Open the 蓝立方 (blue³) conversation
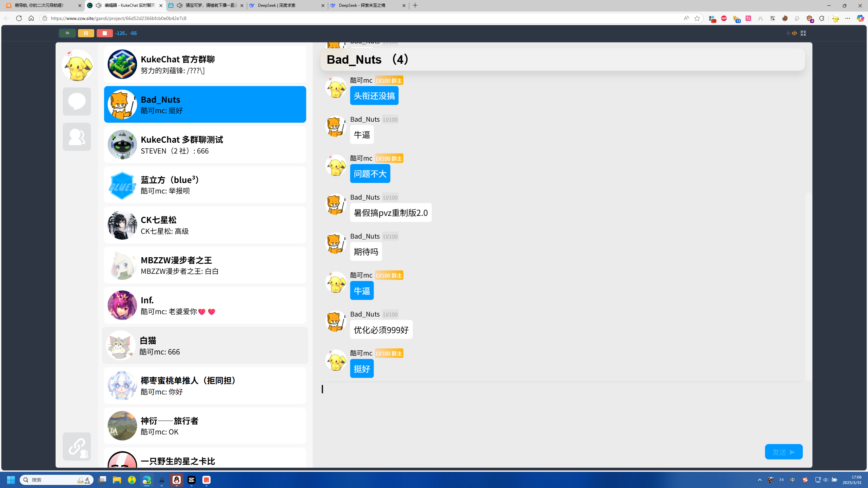 tap(205, 185)
